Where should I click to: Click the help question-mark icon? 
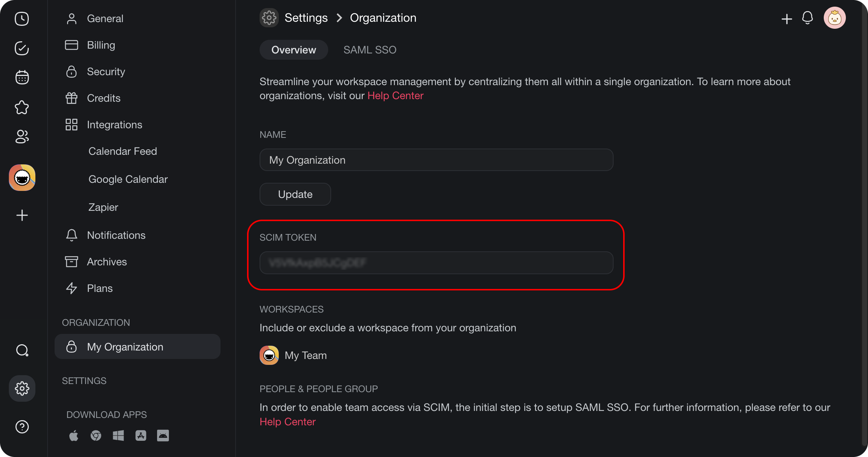[x=22, y=427]
